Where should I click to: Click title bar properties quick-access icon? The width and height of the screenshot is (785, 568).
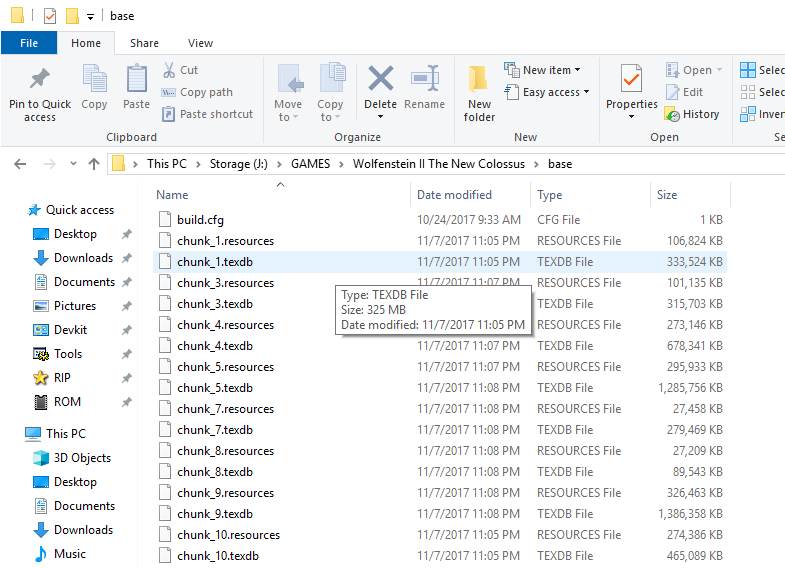[50, 16]
